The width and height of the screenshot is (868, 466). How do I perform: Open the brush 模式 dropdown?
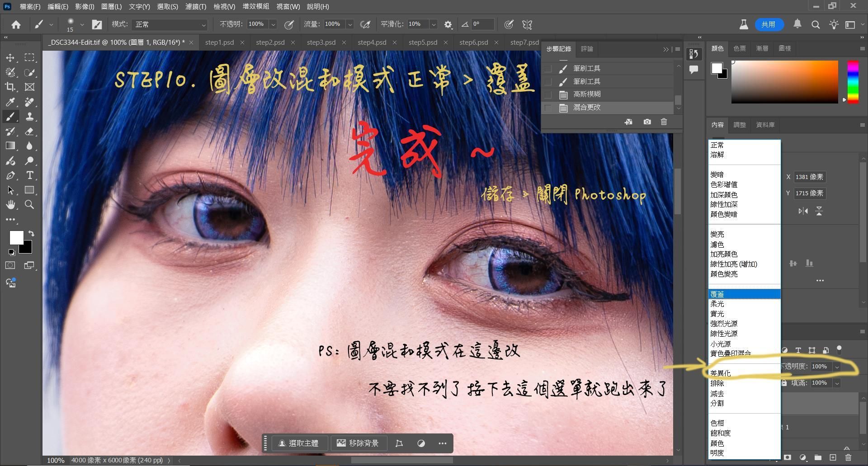pos(169,24)
